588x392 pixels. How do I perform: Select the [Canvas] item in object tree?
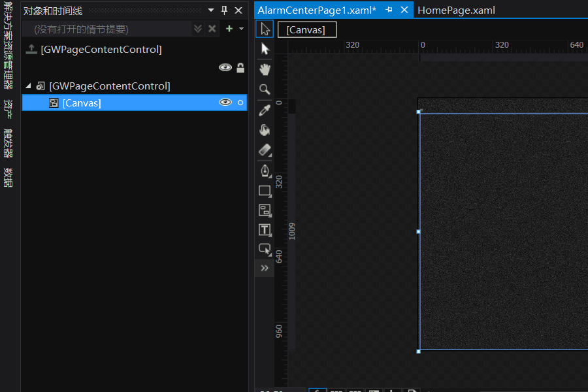[x=82, y=103]
